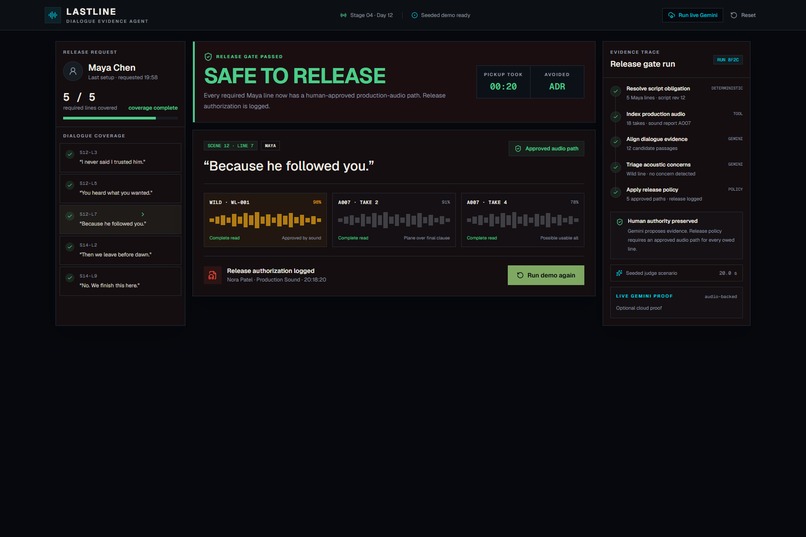Viewport: 806px width, 537px height.
Task: Click the Lastline waveform logo icon
Action: pos(52,15)
